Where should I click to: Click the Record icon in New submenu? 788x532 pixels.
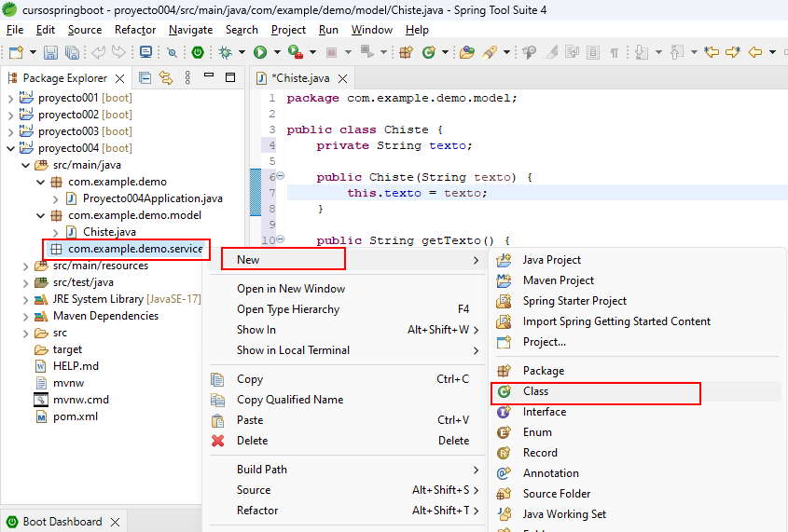pyautogui.click(x=504, y=453)
